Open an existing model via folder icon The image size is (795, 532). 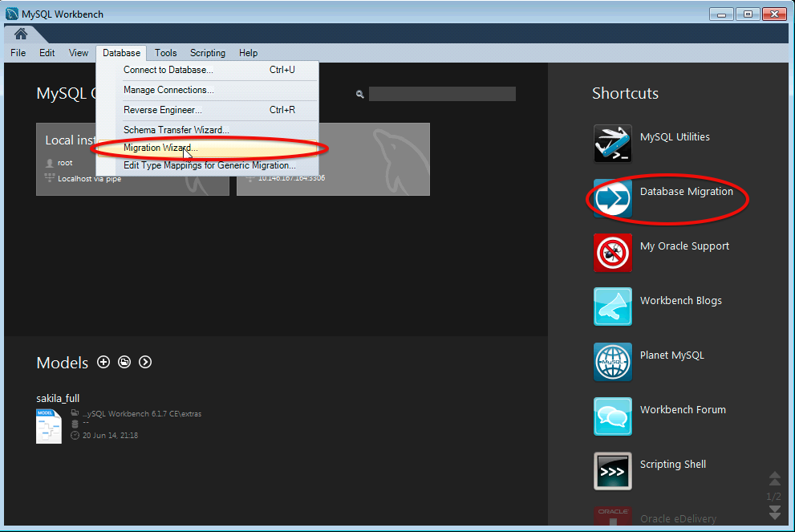pos(124,362)
